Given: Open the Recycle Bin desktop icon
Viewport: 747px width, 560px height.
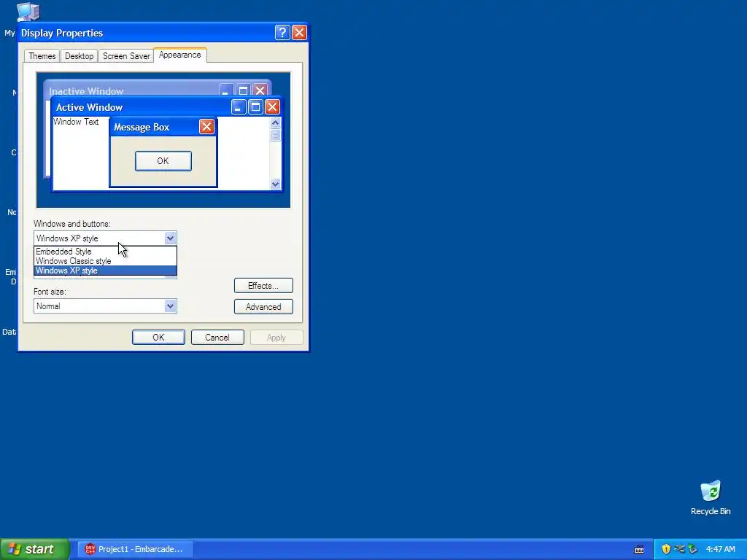Looking at the screenshot, I should [x=711, y=497].
